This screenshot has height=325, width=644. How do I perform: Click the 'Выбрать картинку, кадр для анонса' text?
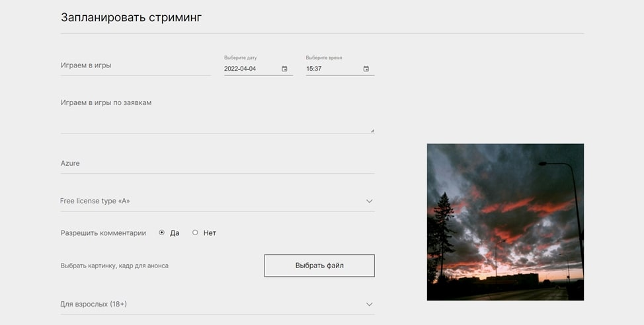click(114, 266)
